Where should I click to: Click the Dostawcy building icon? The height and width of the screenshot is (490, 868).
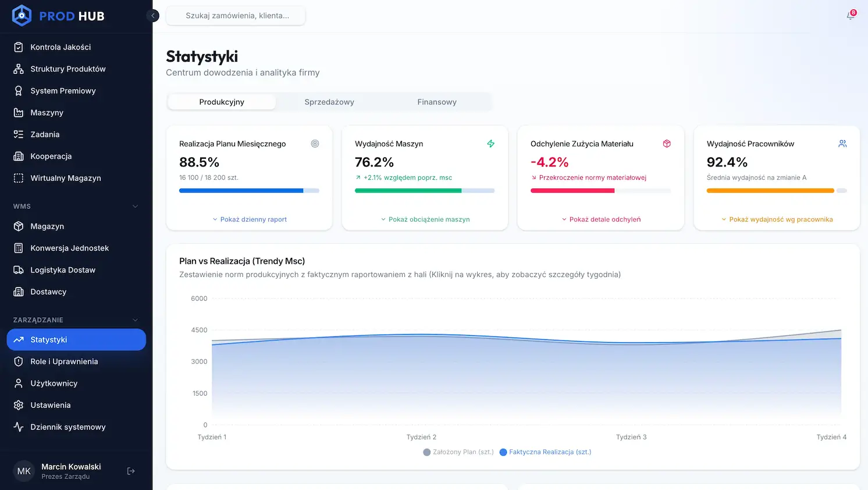pos(19,292)
